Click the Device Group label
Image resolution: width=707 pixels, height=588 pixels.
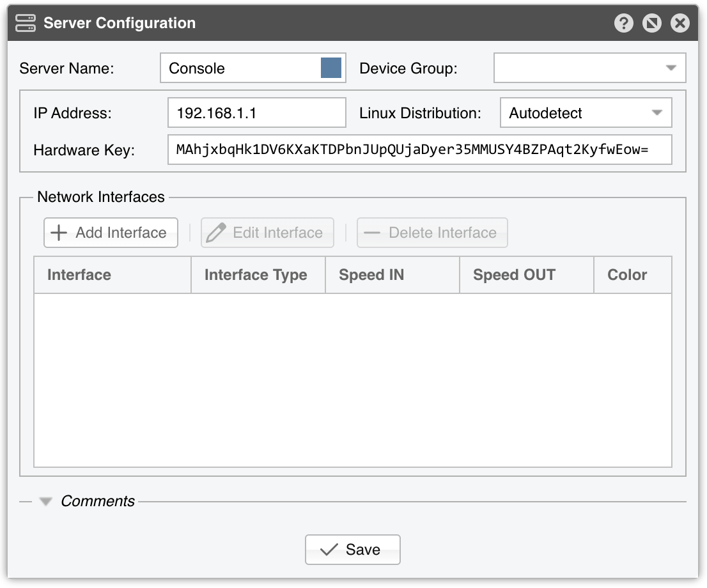coord(408,68)
